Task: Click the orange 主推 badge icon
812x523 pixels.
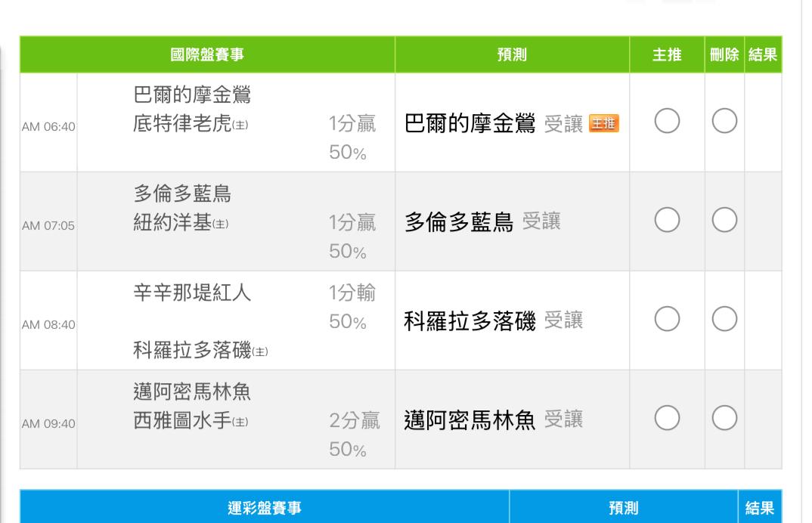Action: [x=604, y=123]
